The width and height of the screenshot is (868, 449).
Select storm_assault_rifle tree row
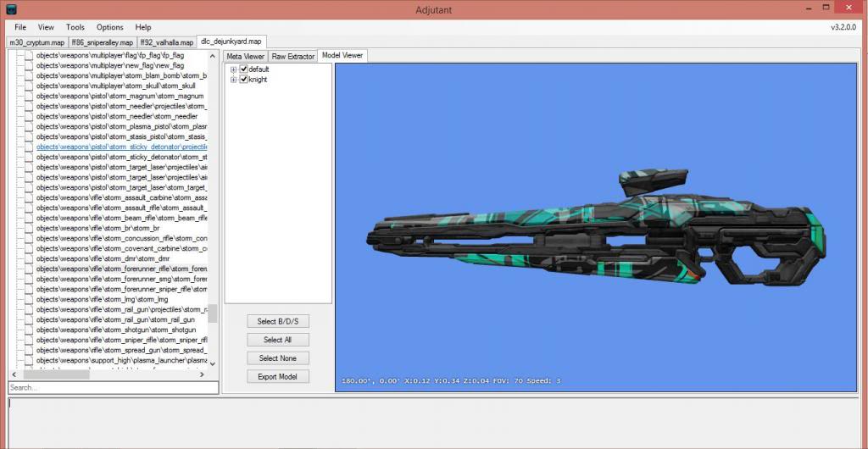point(122,208)
